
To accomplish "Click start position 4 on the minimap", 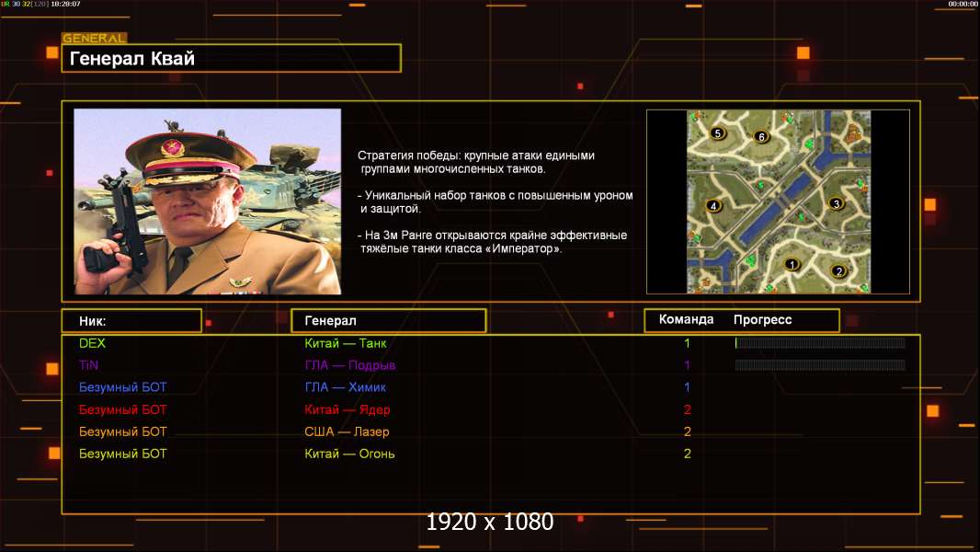I will tap(713, 206).
